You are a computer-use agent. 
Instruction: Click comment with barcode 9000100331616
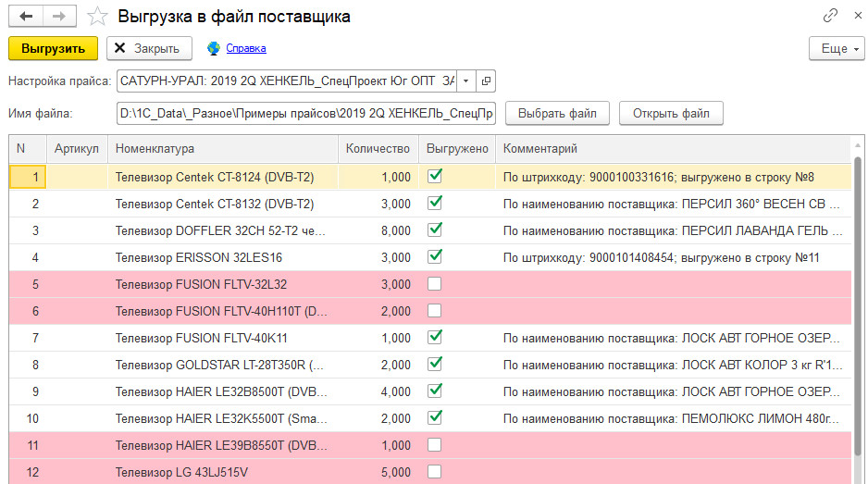673,177
